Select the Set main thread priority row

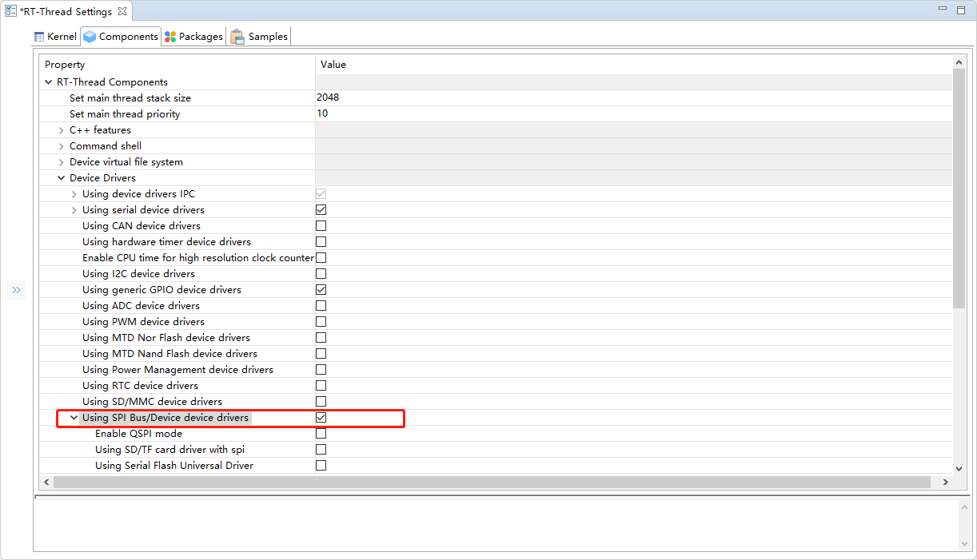pos(496,114)
